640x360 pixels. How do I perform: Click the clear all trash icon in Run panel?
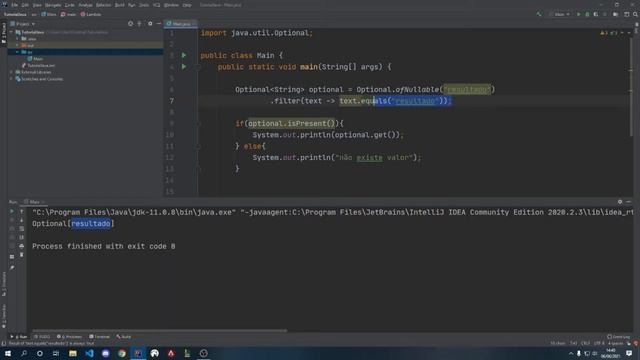22,255
